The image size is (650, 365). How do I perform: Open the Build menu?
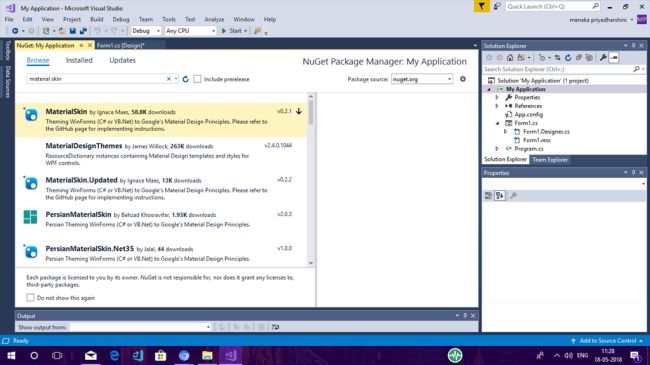pos(97,19)
